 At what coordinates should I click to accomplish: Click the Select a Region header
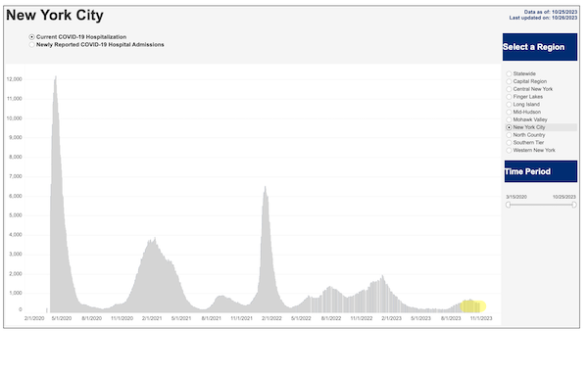(x=540, y=47)
